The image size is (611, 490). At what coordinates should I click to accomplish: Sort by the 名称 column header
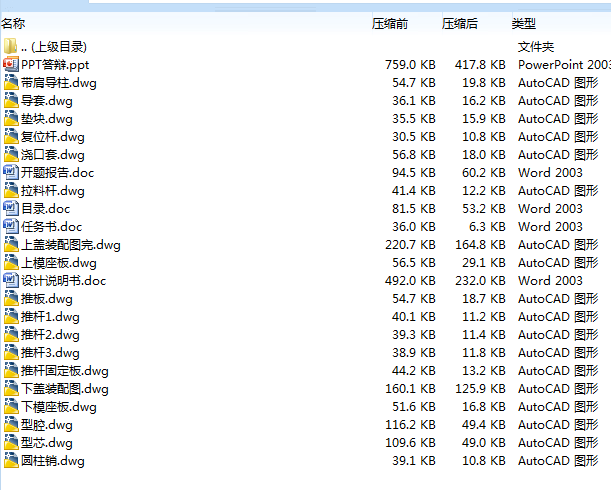click(13, 23)
